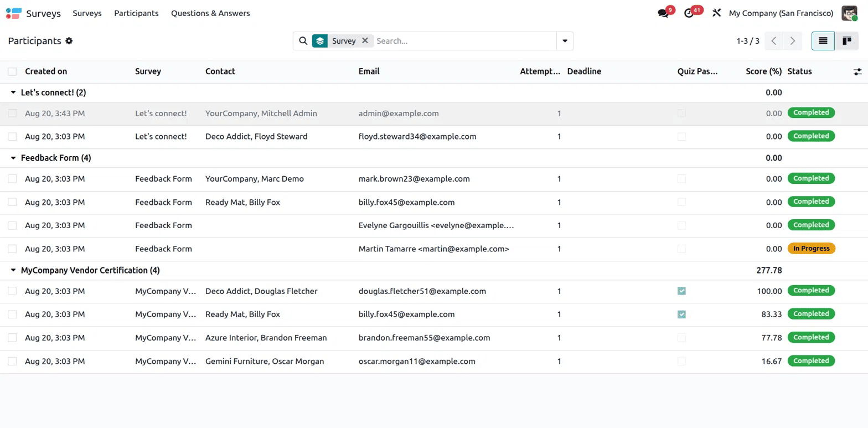Image resolution: width=868 pixels, height=428 pixels.
Task: Click the 1-3 / 3 pager counter
Action: pyautogui.click(x=748, y=41)
